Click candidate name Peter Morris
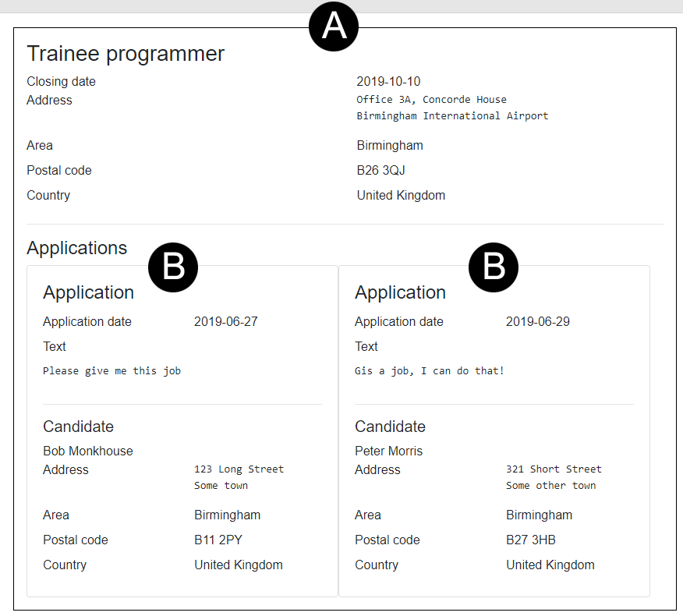 pyautogui.click(x=388, y=451)
